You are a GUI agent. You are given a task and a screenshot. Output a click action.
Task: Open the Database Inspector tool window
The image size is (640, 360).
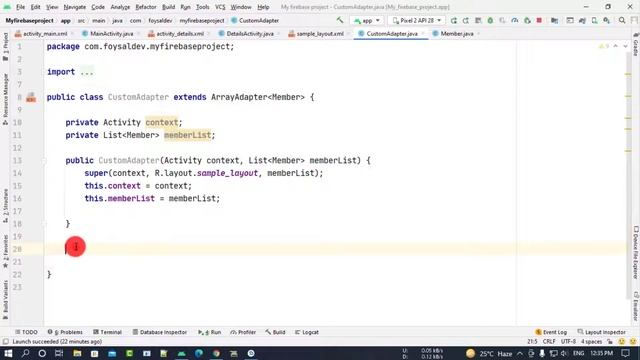click(x=160, y=332)
